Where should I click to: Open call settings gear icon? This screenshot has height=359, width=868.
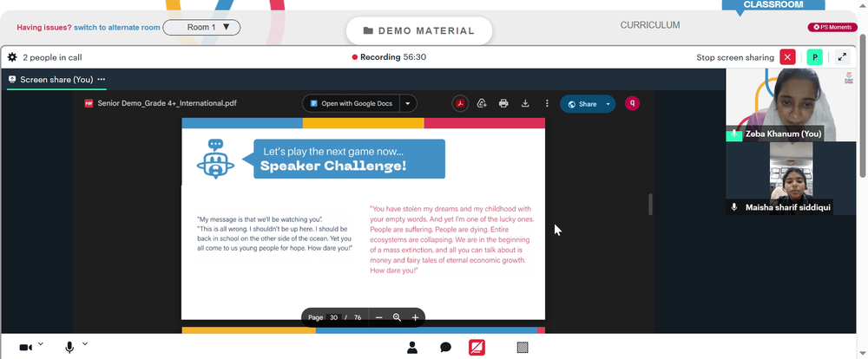(x=12, y=57)
